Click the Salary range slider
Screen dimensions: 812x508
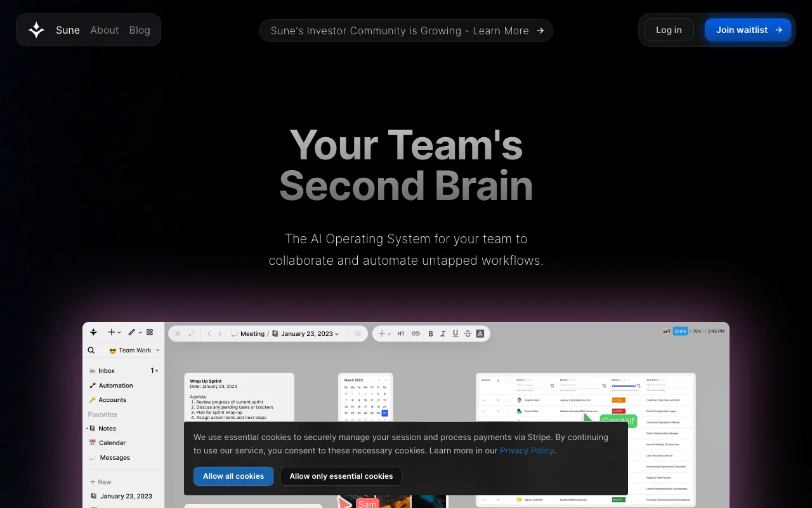(x=624, y=385)
